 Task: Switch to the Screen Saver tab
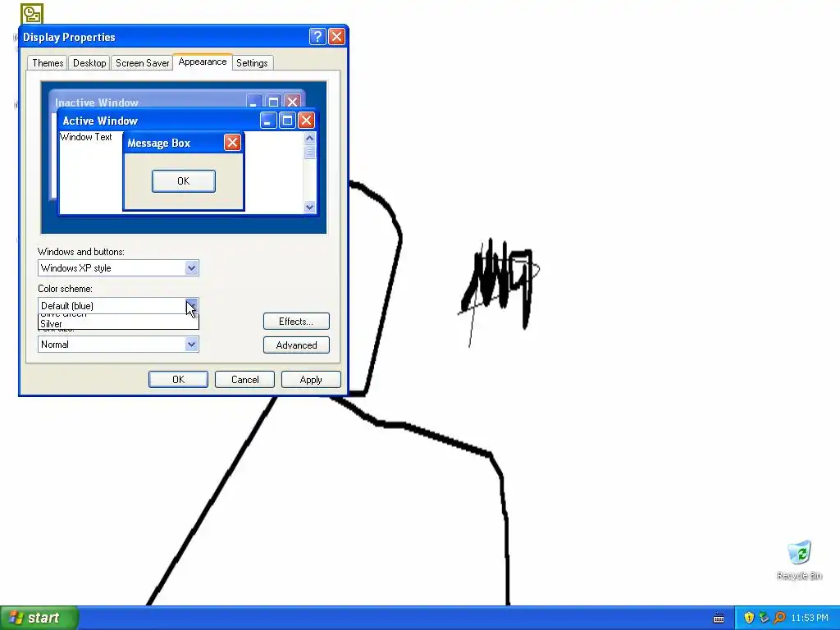[x=142, y=62]
